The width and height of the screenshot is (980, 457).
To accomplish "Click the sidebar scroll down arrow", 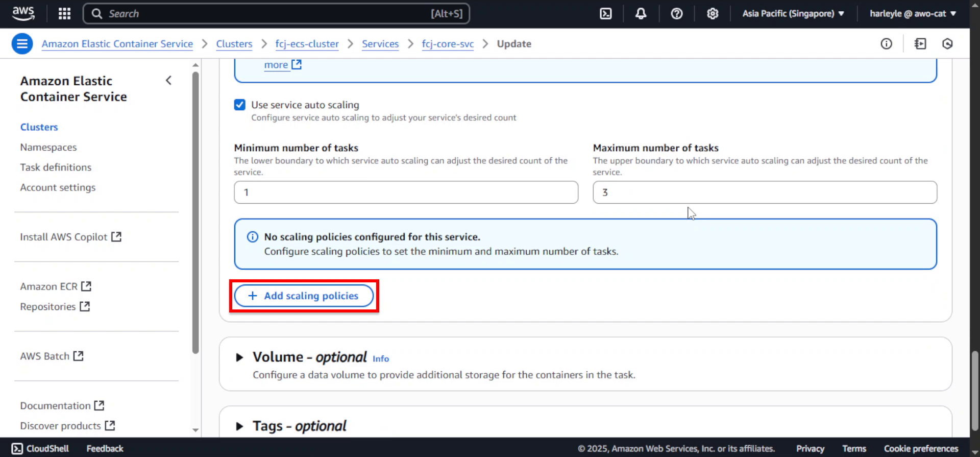I will (x=195, y=430).
